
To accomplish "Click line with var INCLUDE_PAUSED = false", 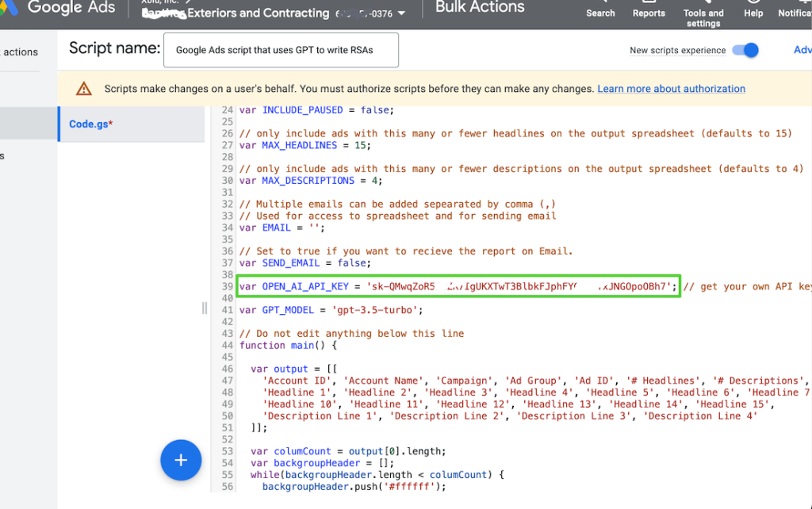I will [316, 109].
